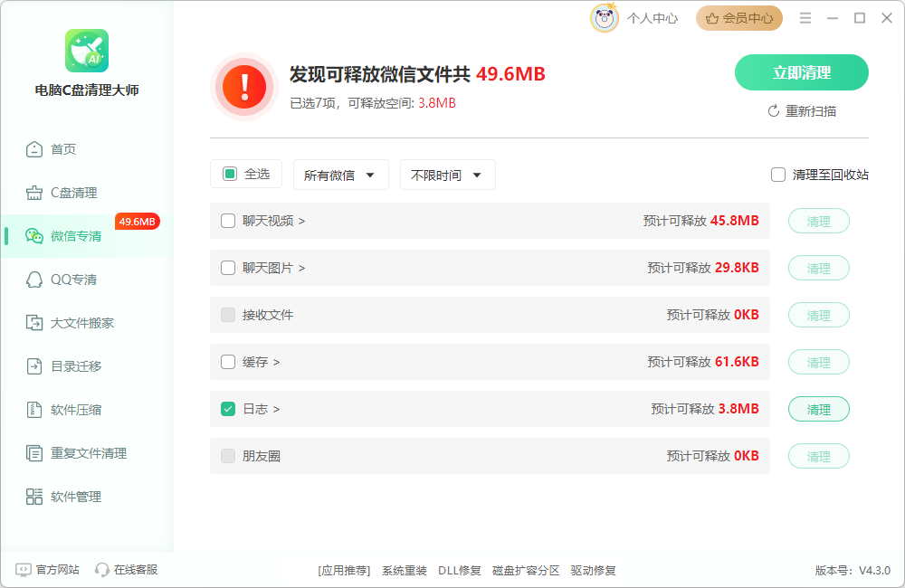Open the hamburger menu icon

pyautogui.click(x=805, y=18)
